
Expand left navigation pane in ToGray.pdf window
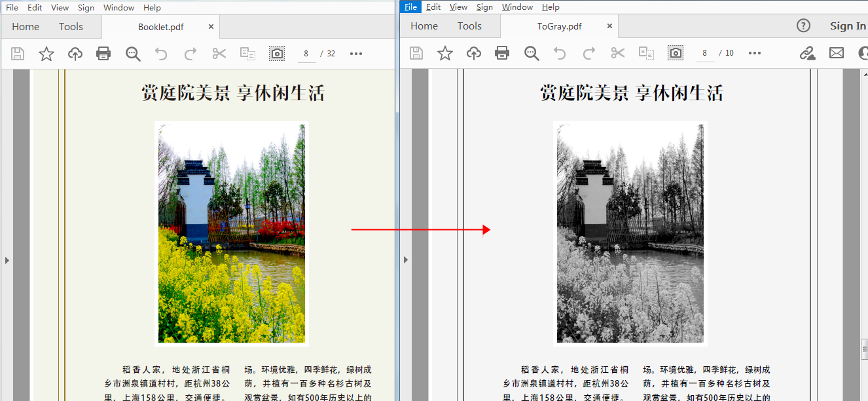(405, 260)
